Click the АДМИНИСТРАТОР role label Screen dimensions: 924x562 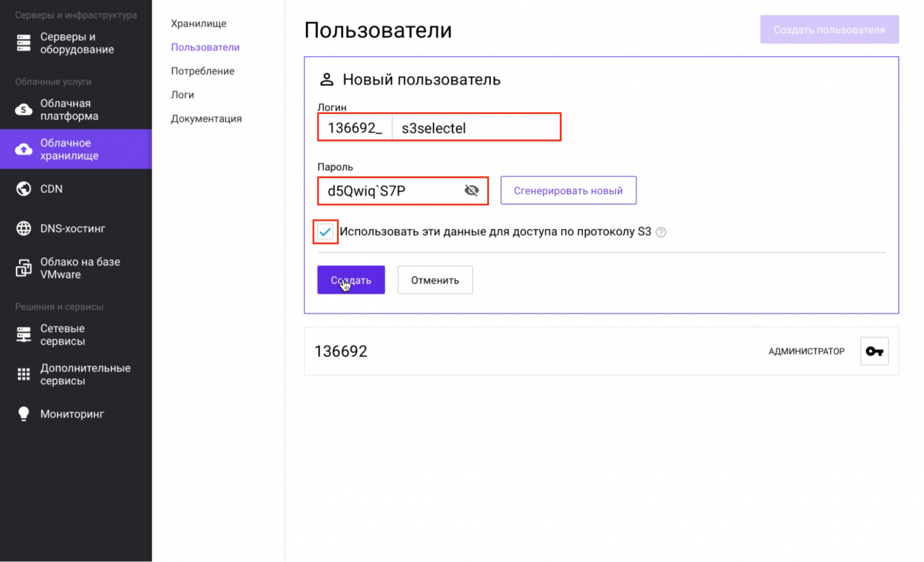(x=806, y=351)
